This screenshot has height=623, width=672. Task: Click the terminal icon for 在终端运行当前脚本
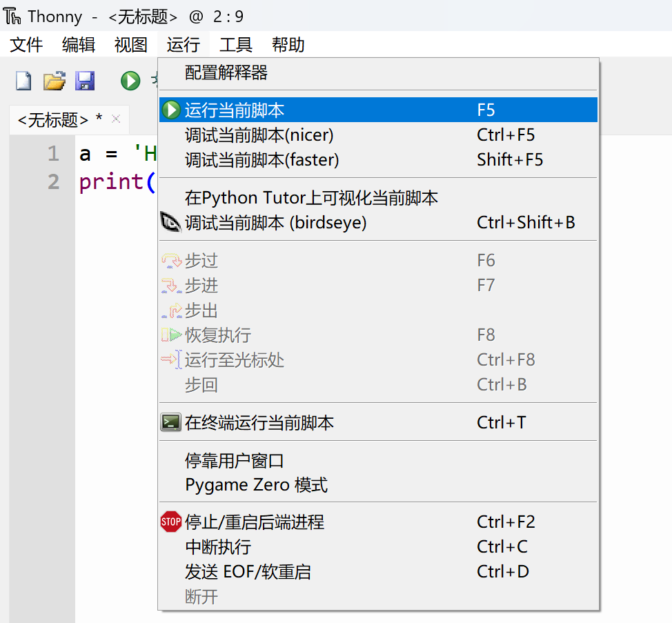point(170,422)
